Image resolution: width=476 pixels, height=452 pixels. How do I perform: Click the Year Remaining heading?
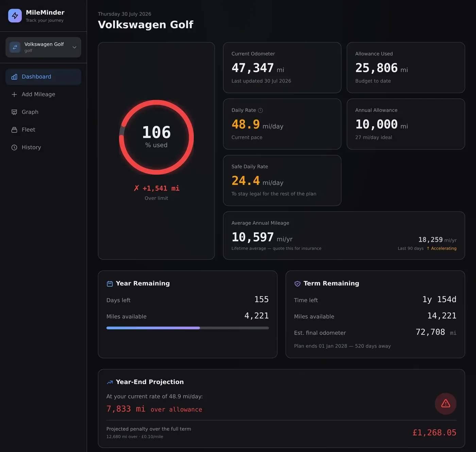(x=143, y=283)
